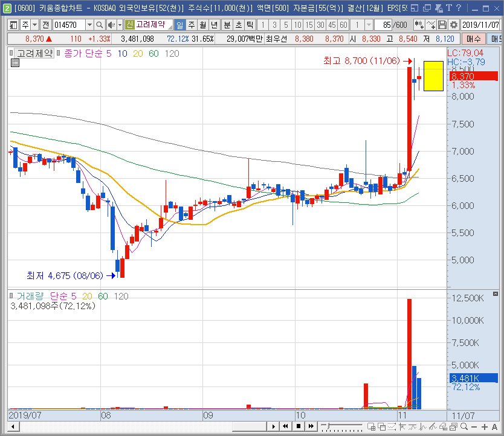This screenshot has height=436, width=504.
Task: Click the bottom trendline drawing icon
Action: (433, 427)
